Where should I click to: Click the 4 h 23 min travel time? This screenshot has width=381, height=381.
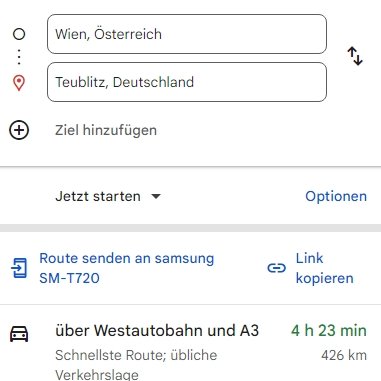tap(329, 331)
